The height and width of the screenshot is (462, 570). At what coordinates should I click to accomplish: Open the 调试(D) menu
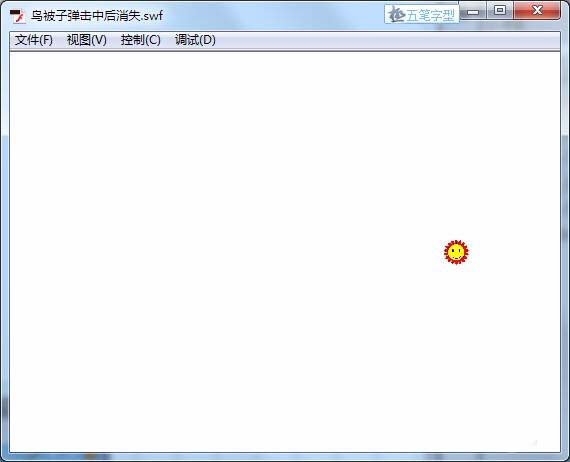(x=195, y=40)
